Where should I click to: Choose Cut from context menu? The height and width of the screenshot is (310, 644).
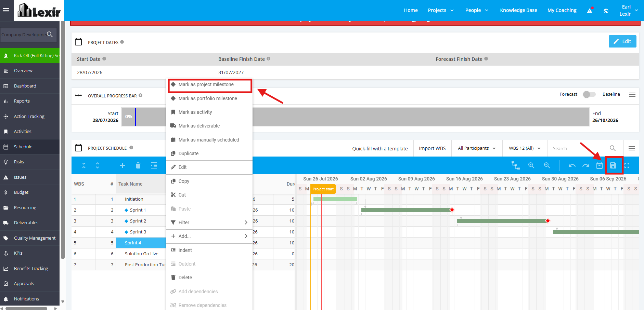209,195
